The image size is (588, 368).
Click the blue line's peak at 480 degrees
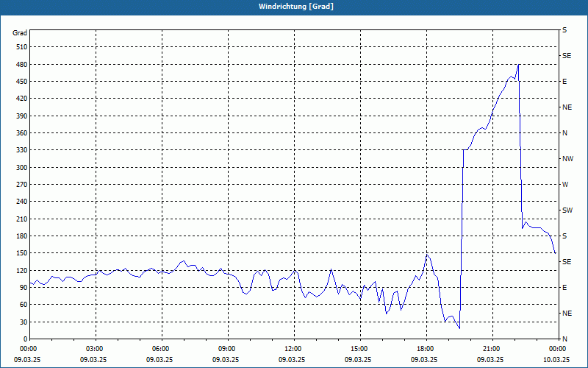pos(518,65)
